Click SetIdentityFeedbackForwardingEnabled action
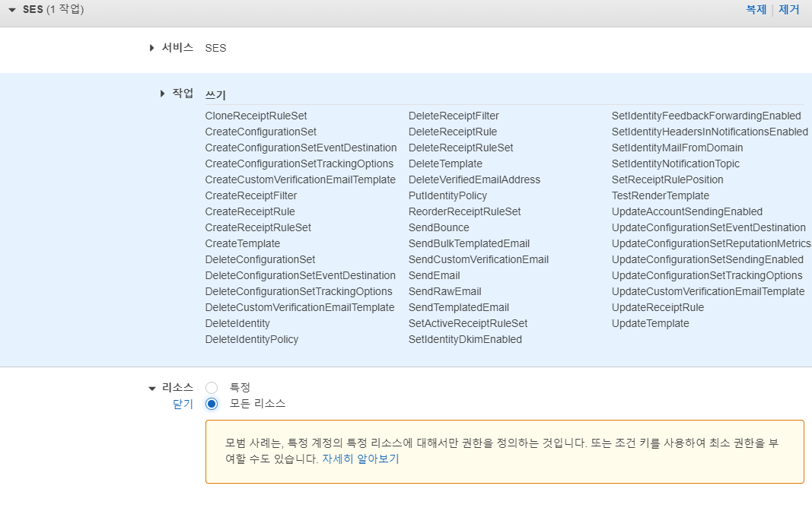Image resolution: width=812 pixels, height=508 pixels. (706, 116)
